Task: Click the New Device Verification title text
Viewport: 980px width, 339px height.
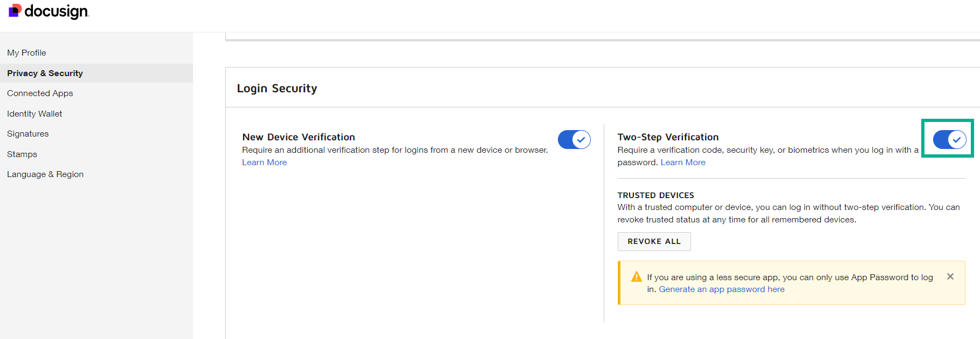Action: 298,137
